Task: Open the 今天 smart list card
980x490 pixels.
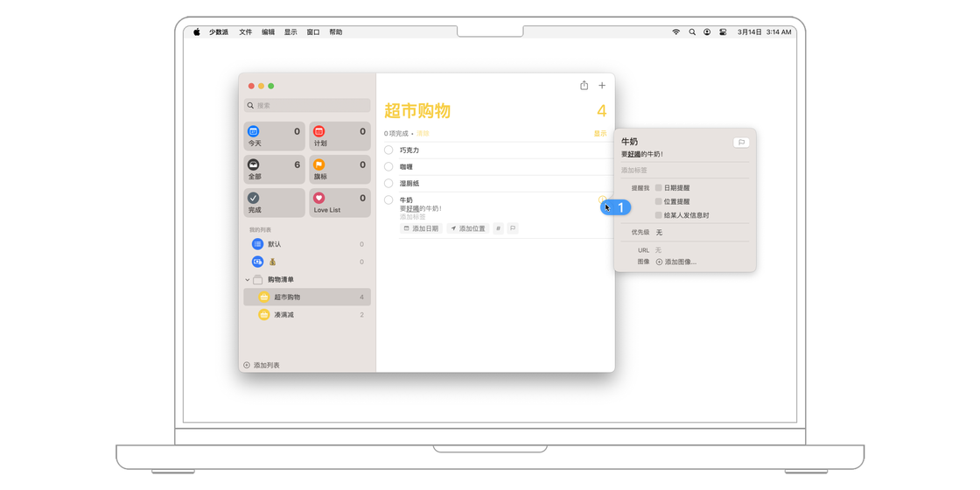Action: (x=275, y=136)
